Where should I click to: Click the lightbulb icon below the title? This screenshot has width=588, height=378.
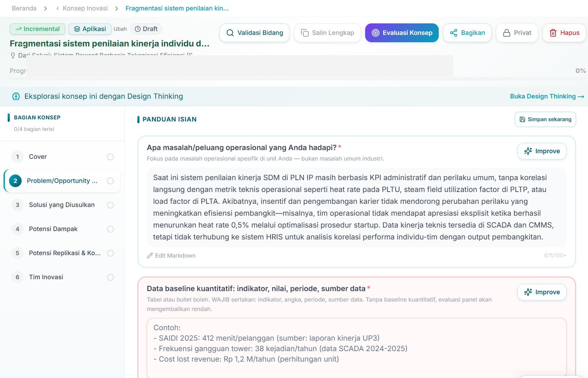13,55
